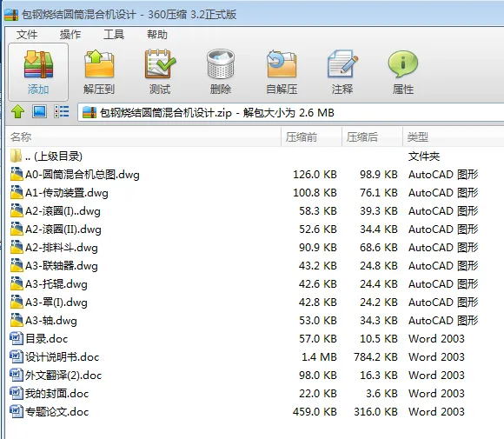This screenshot has width=504, height=439.
Task: Select the 目录.doc Word icon
Action: click(x=17, y=338)
